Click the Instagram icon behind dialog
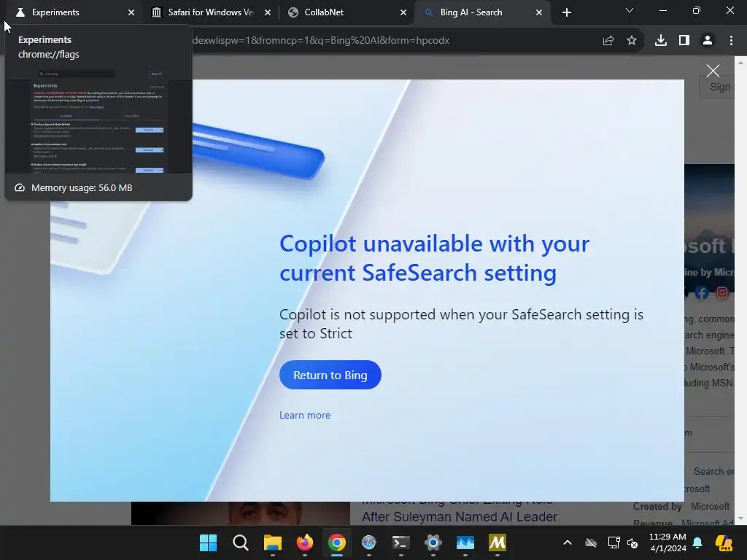This screenshot has height=560, width=747. pyautogui.click(x=722, y=292)
